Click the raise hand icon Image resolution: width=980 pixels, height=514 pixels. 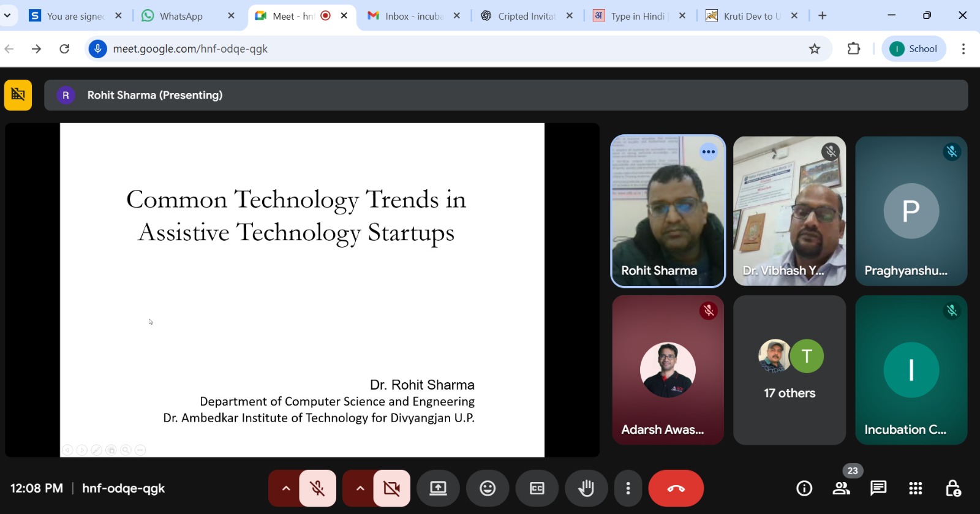coord(586,488)
